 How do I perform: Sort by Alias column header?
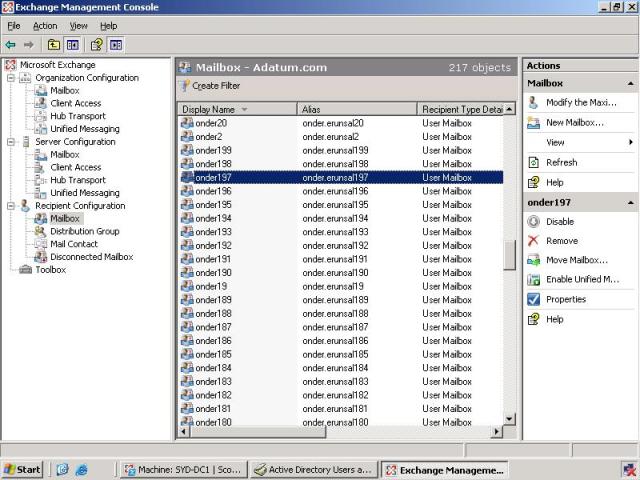[357, 109]
